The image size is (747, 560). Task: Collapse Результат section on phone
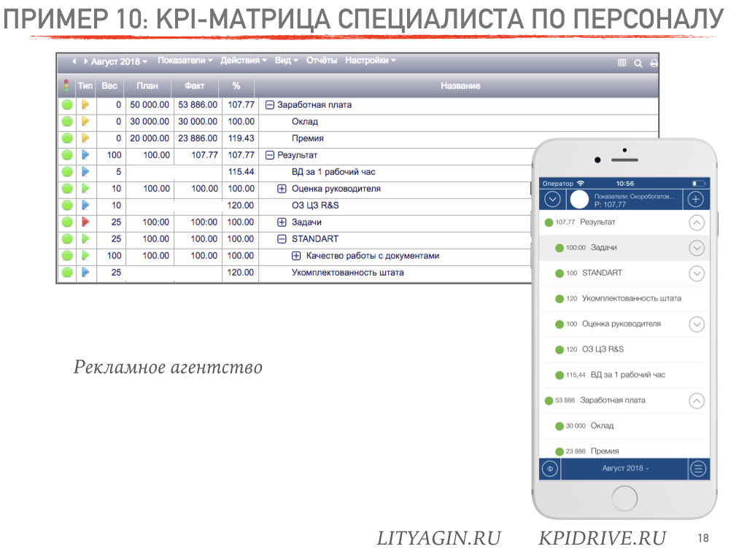pyautogui.click(x=697, y=222)
